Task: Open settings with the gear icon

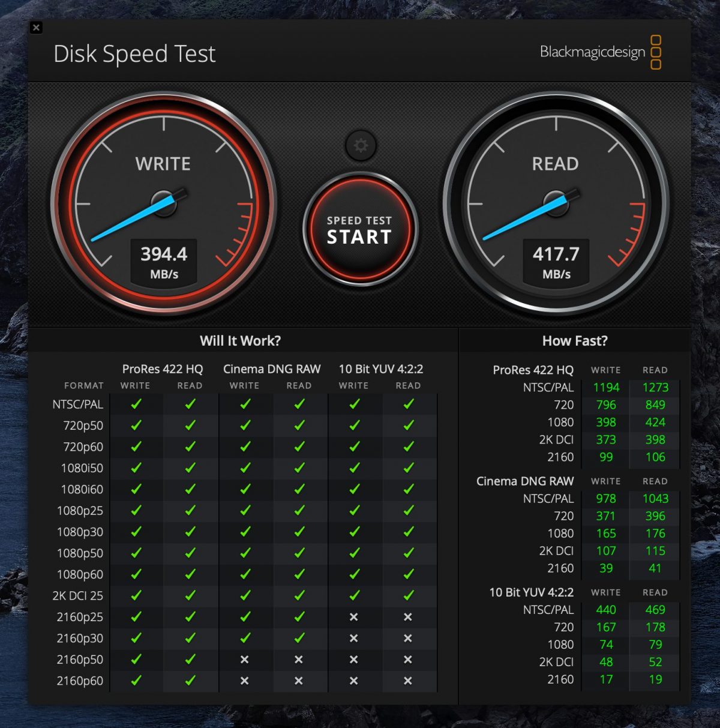Action: (x=361, y=145)
